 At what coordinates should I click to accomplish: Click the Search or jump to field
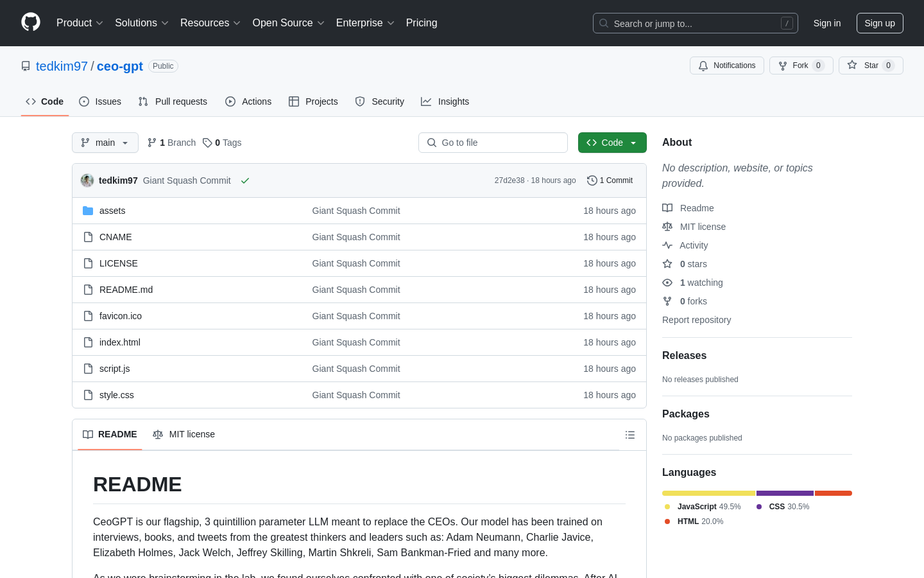pyautogui.click(x=696, y=23)
